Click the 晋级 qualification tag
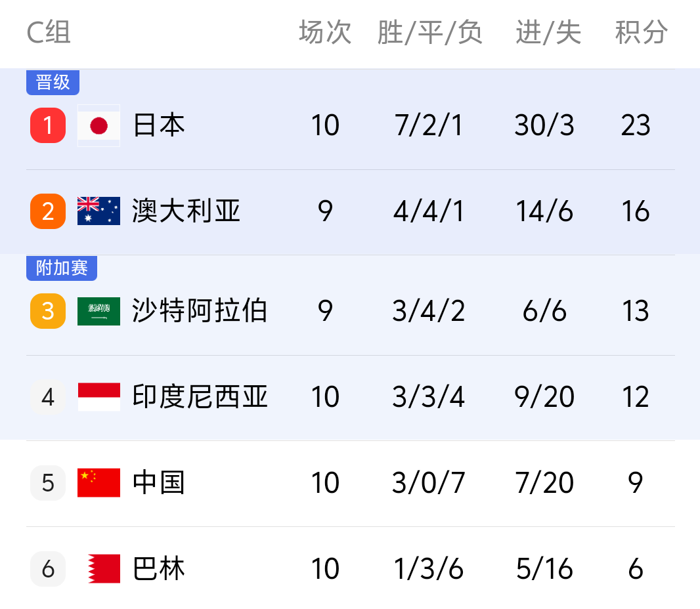Viewport: 700px width, 609px height. tap(53, 83)
